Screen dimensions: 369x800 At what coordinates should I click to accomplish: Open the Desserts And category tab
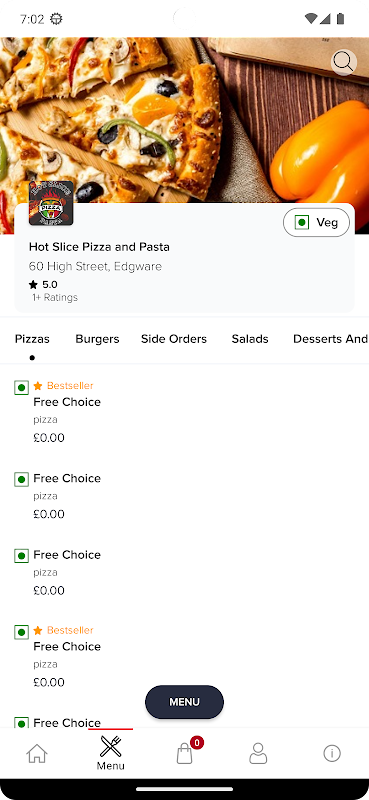[x=330, y=339]
